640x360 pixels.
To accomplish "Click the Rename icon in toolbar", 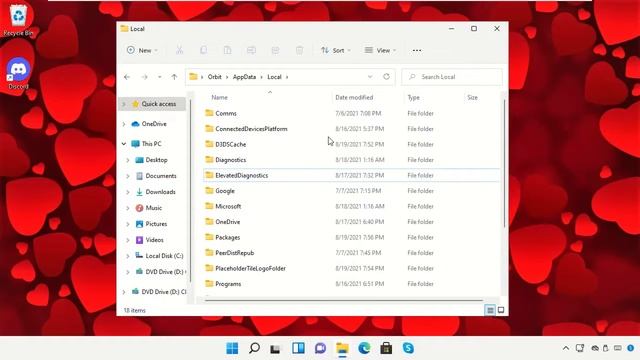I will pyautogui.click(x=251, y=50).
